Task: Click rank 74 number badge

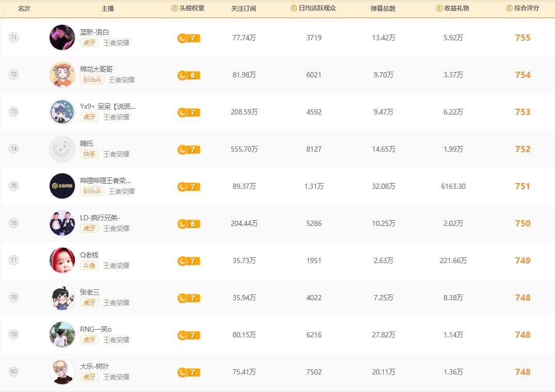Action: 14,149
